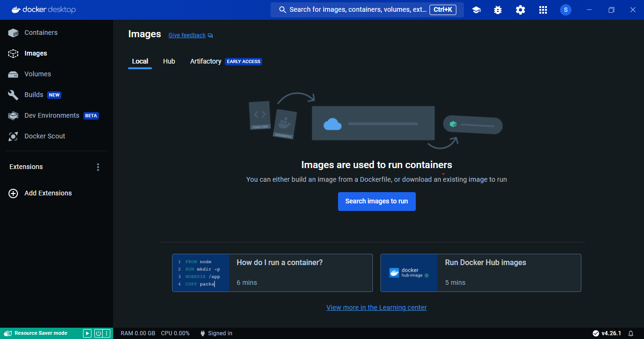Click the Containers icon in the sidebar

(x=13, y=33)
